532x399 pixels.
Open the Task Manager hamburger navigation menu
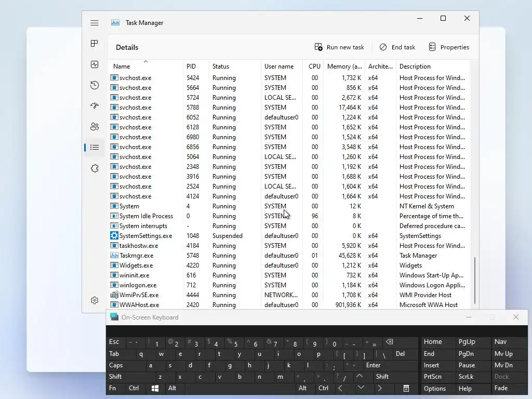point(95,23)
